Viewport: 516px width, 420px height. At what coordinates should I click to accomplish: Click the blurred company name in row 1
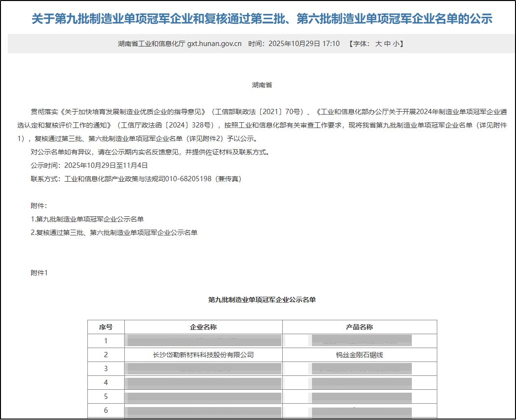coord(204,341)
